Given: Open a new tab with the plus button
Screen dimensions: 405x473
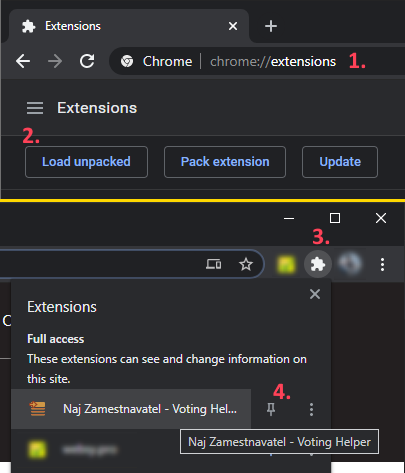Looking at the screenshot, I should 271,26.
